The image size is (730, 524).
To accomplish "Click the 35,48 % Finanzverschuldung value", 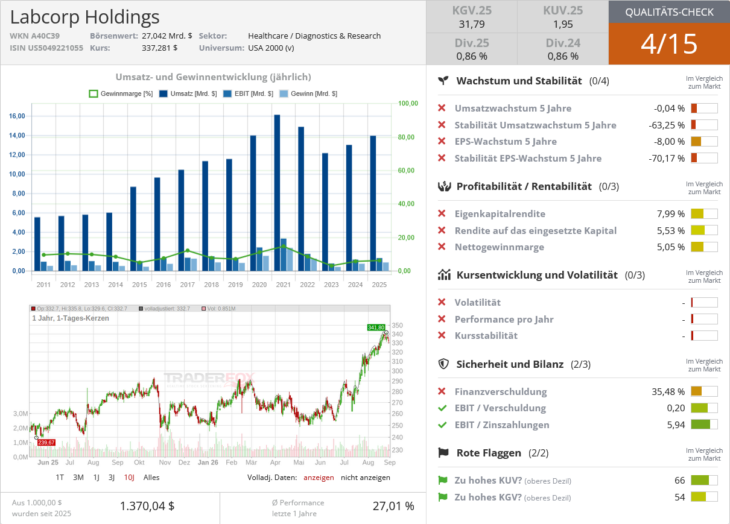I will point(668,392).
